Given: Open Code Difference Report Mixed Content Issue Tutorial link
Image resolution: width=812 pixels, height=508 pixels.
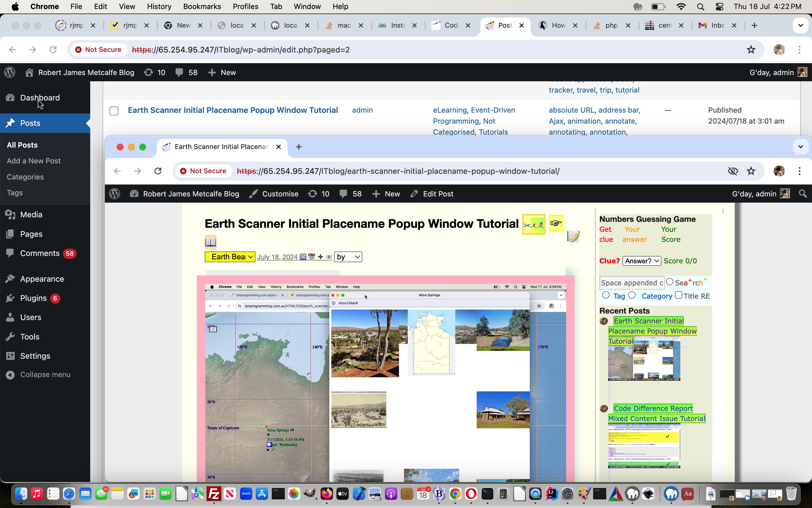Looking at the screenshot, I should point(657,413).
